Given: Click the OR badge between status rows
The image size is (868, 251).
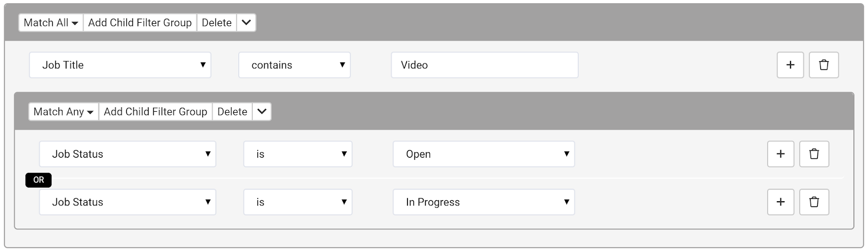Looking at the screenshot, I should coord(39,180).
